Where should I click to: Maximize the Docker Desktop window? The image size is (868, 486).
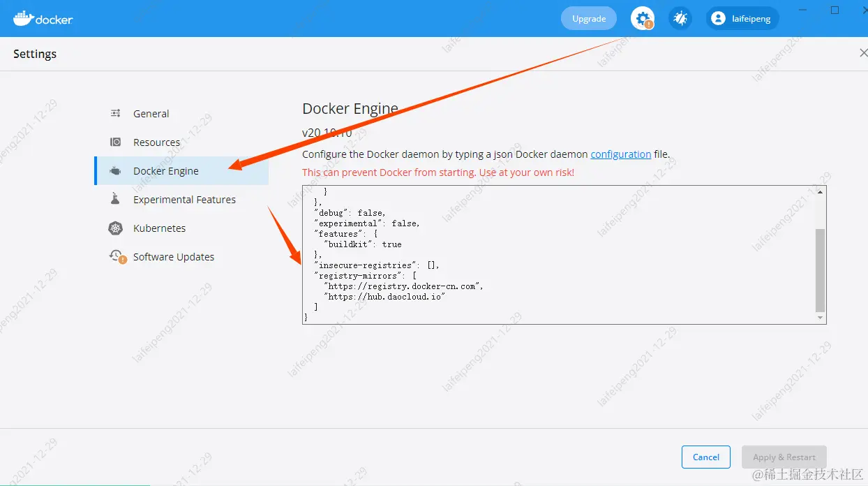tap(835, 10)
